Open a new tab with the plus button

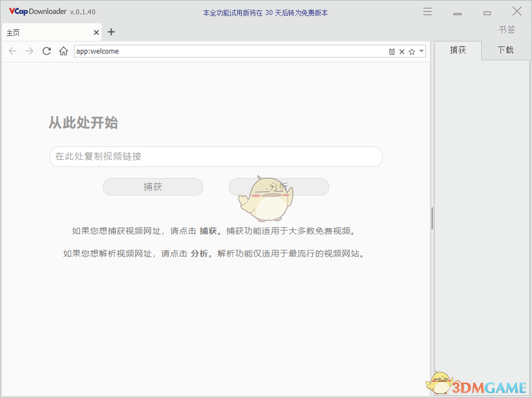tap(111, 32)
